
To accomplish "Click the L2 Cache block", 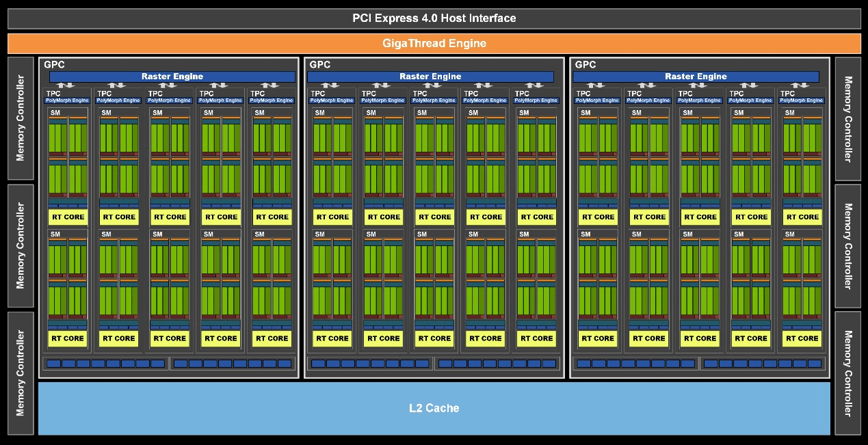I will pyautogui.click(x=434, y=408).
